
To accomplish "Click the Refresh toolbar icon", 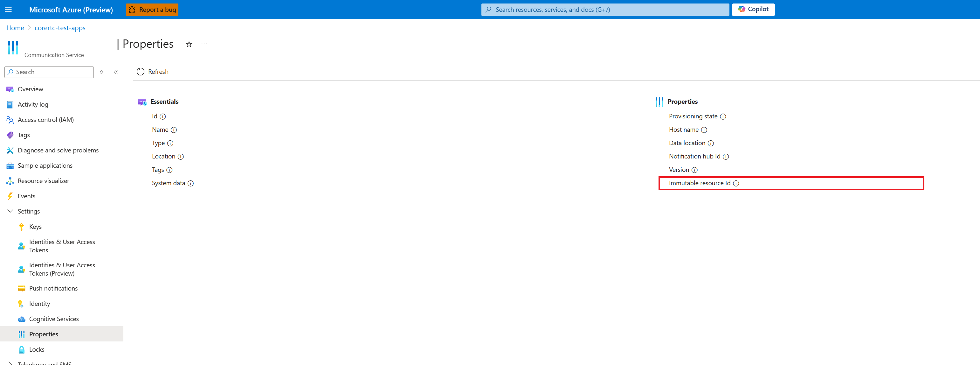I will click(x=140, y=72).
